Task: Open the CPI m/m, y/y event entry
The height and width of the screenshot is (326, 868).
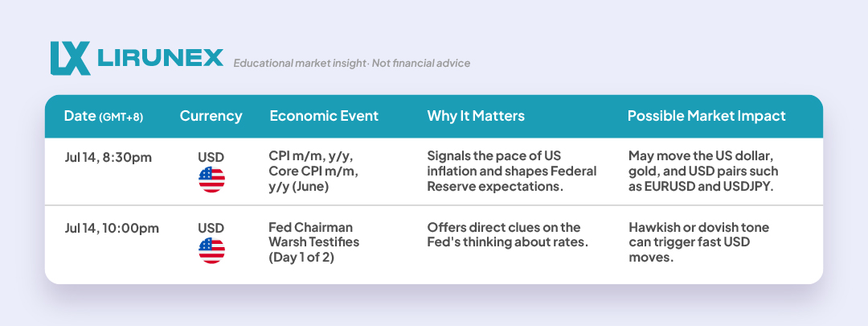Action: point(313,171)
